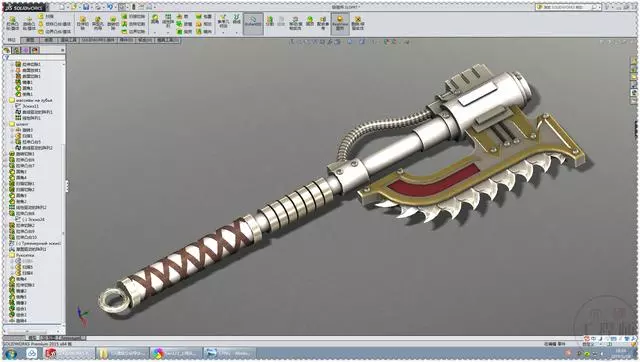Choose the Boundary Boss/Base tool
Image resolution: width=640 pixels, height=362 pixels.
(x=54, y=31)
